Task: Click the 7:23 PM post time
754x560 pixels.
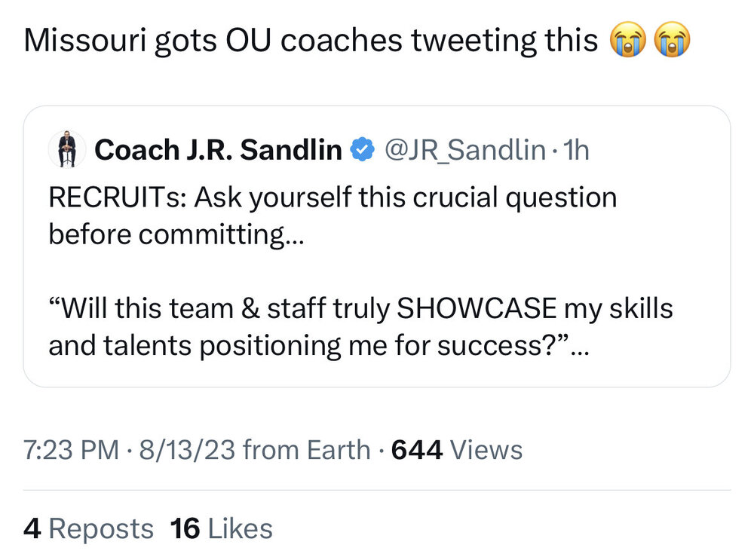Action: click(71, 450)
